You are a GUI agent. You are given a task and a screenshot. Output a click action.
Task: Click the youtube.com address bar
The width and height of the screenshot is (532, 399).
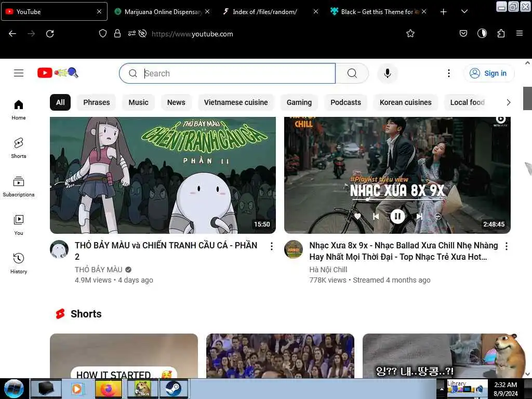click(251, 34)
